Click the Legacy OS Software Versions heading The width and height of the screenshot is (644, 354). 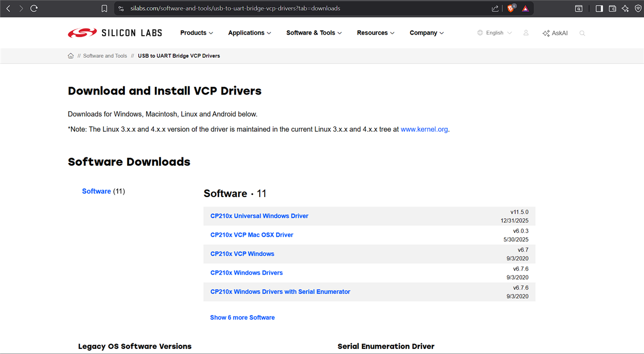135,346
